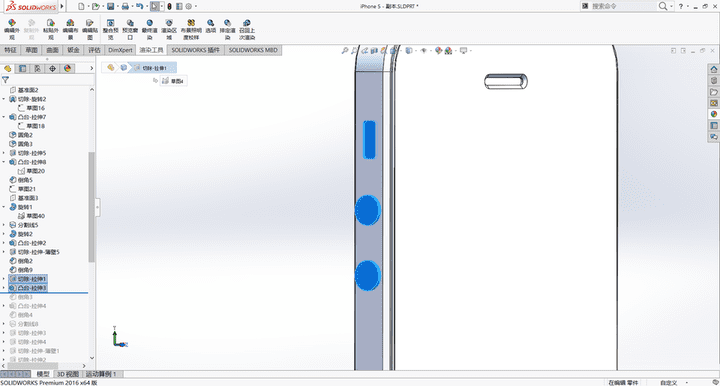
Task: Open the 3D 视图 bottom tab
Action: click(x=68, y=374)
